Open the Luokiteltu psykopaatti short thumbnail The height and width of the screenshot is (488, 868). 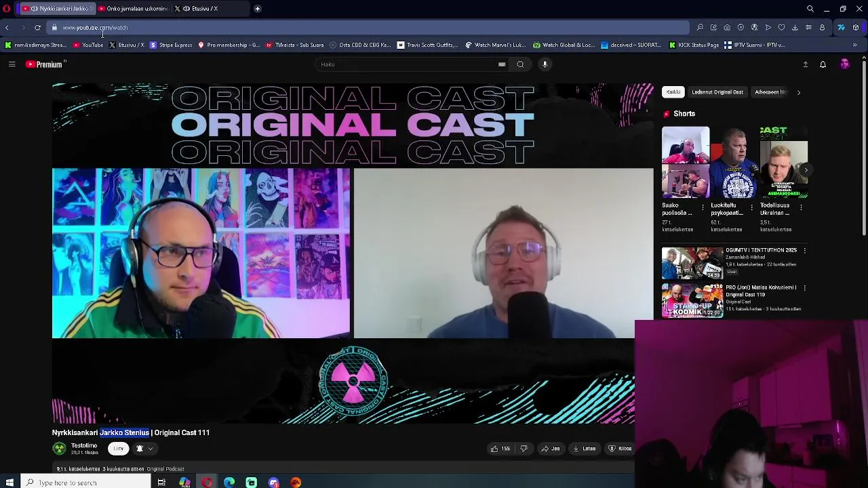click(734, 162)
